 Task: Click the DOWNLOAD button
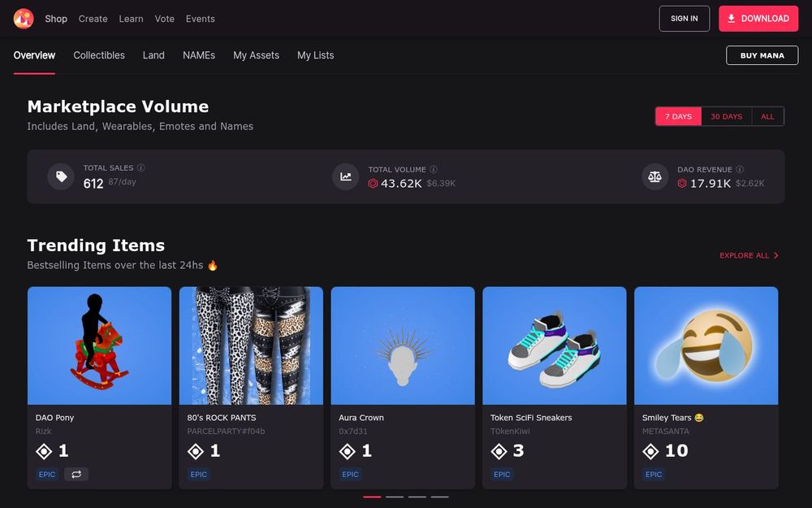758,19
